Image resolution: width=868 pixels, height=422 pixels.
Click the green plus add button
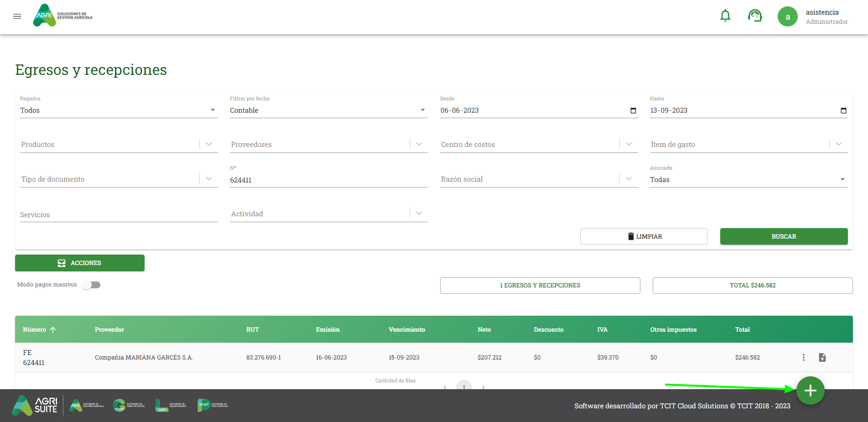click(x=810, y=391)
